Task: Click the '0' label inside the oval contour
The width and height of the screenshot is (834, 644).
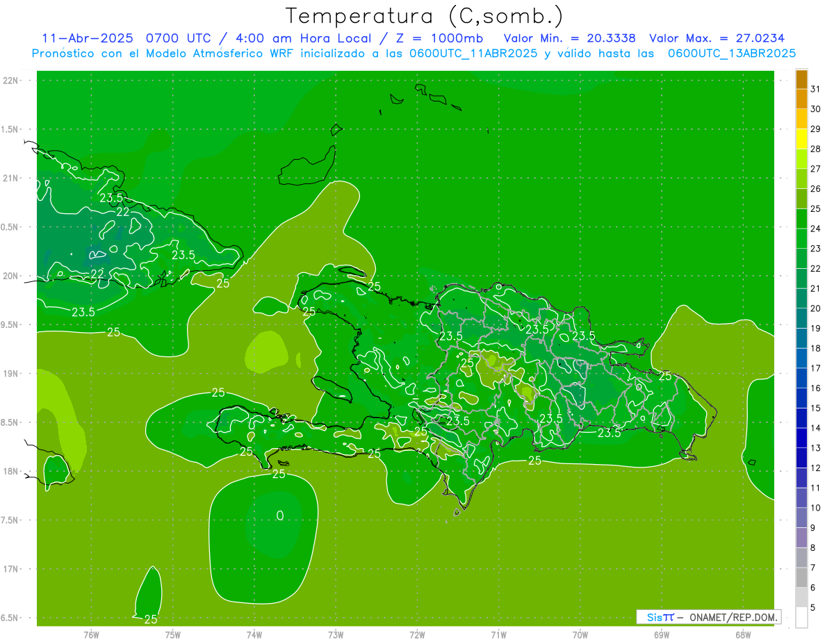Action: coord(280,515)
